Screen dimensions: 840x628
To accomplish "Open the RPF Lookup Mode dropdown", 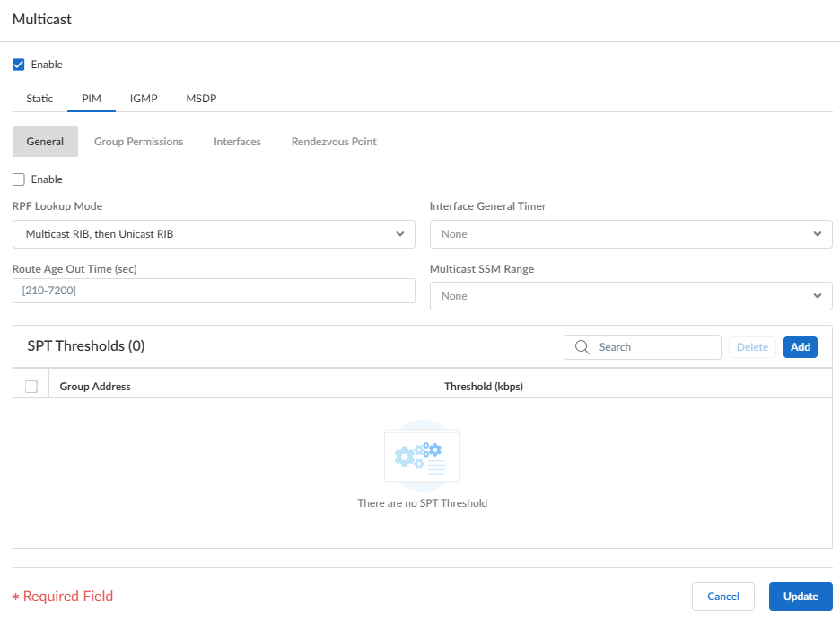I will point(214,234).
